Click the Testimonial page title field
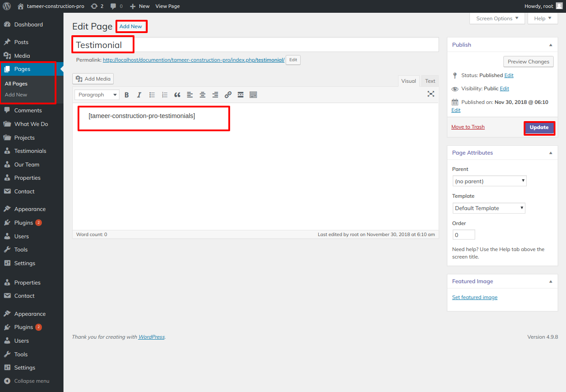The width and height of the screenshot is (566, 392). coord(256,45)
